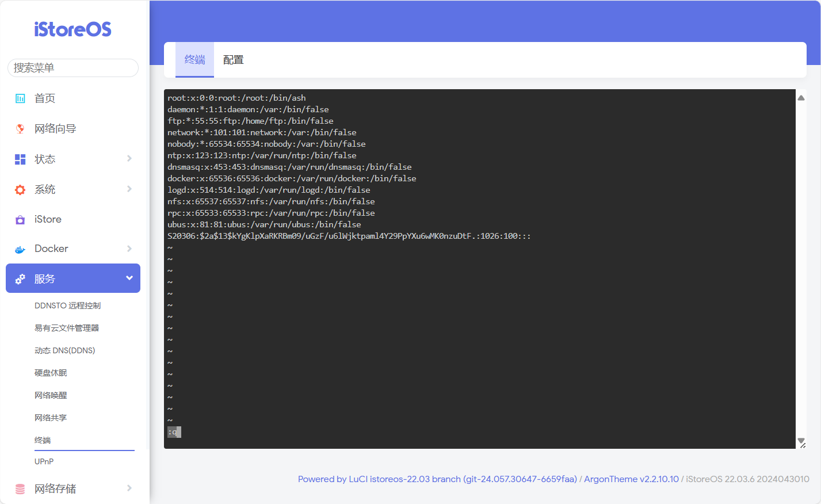821x504 pixels.
Task: Collapse the 服务 menu chevron
Action: 129,278
